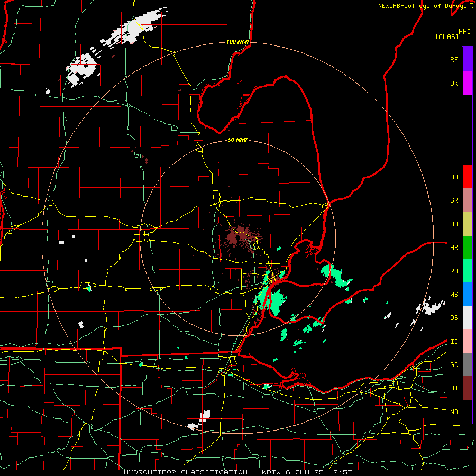
Task: Click the IC pink legend swatch
Action: coord(467,341)
